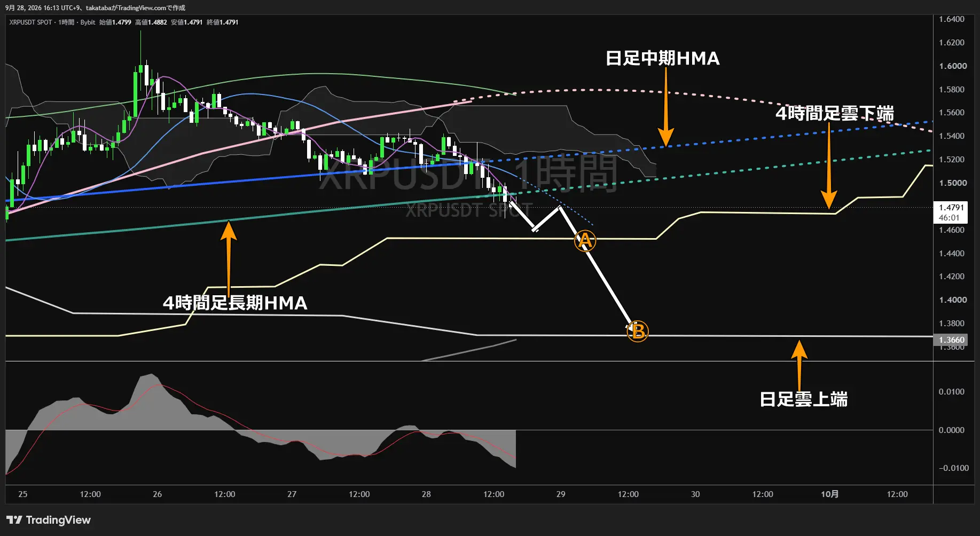Click 1.5800 on the price axis
Image resolution: width=980 pixels, height=536 pixels.
[x=952, y=90]
